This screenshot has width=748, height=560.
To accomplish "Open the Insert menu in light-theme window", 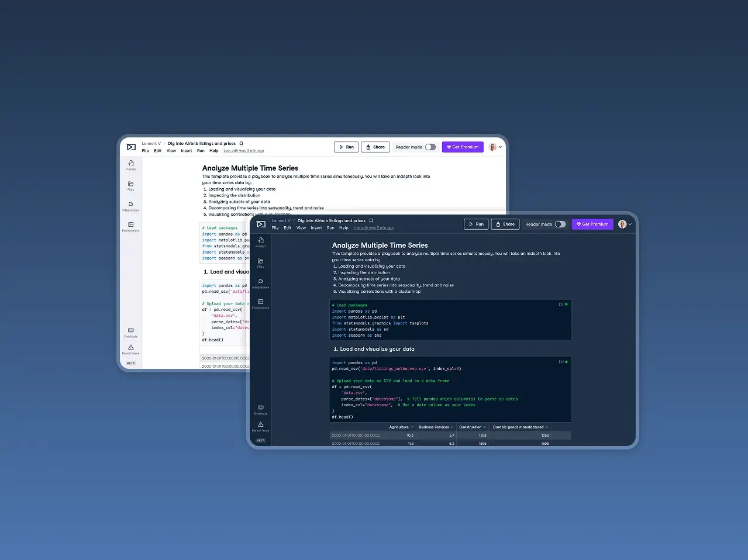I will click(186, 151).
